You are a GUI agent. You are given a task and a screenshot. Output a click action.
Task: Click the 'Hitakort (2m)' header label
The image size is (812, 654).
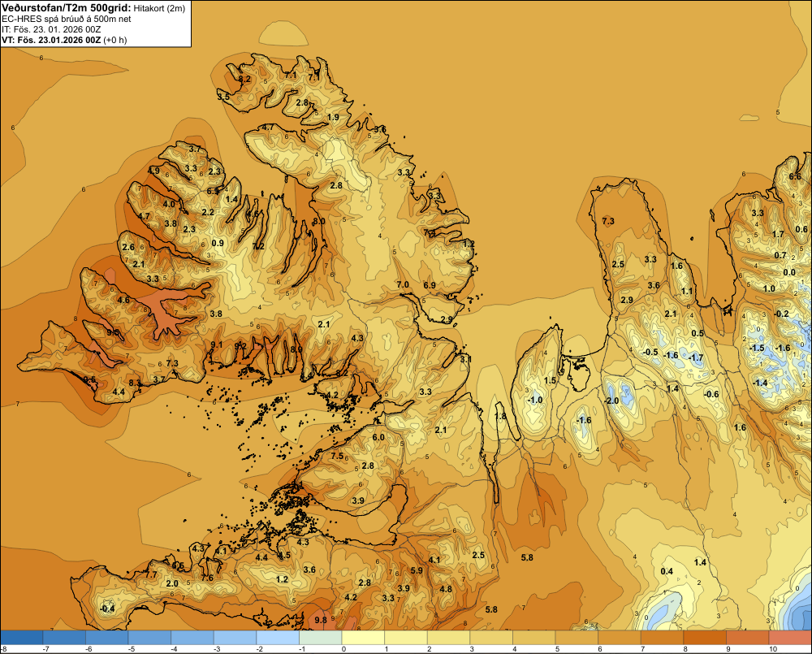pos(159,8)
